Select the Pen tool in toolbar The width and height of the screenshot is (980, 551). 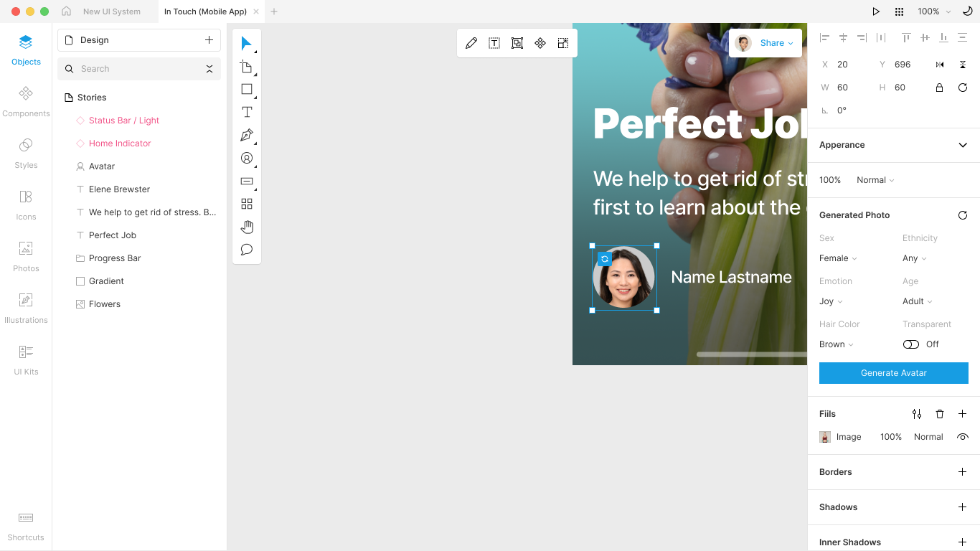(x=247, y=135)
